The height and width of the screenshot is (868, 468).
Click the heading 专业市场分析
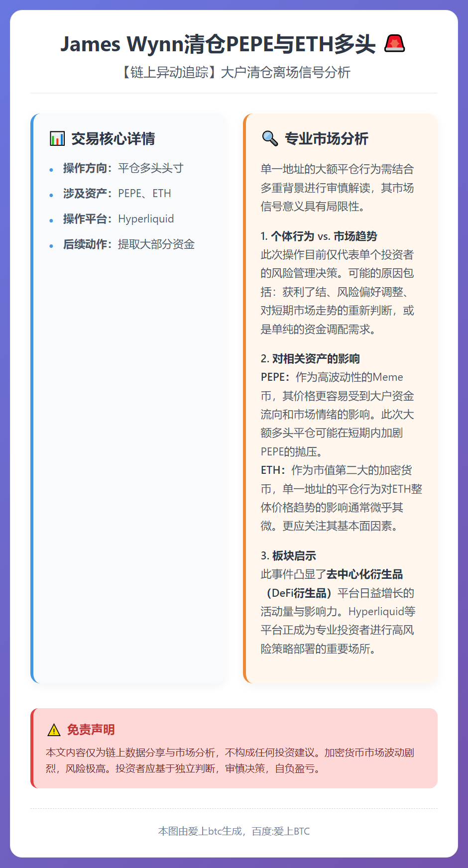(x=326, y=138)
